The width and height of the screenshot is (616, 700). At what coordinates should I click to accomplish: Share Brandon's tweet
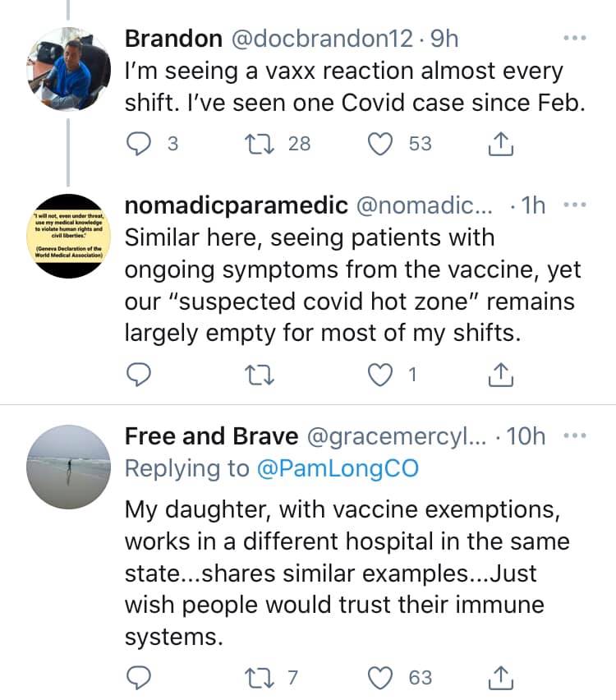point(500,144)
